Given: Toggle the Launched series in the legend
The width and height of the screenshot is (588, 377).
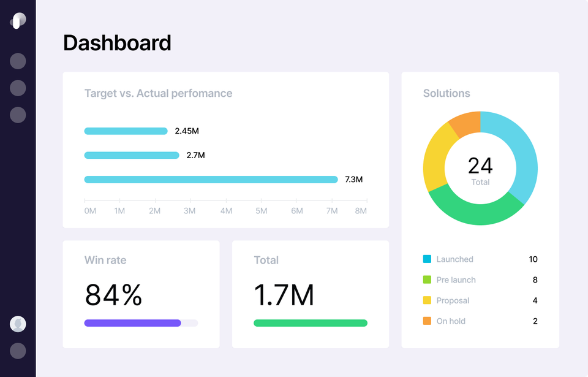Looking at the screenshot, I should pos(454,259).
